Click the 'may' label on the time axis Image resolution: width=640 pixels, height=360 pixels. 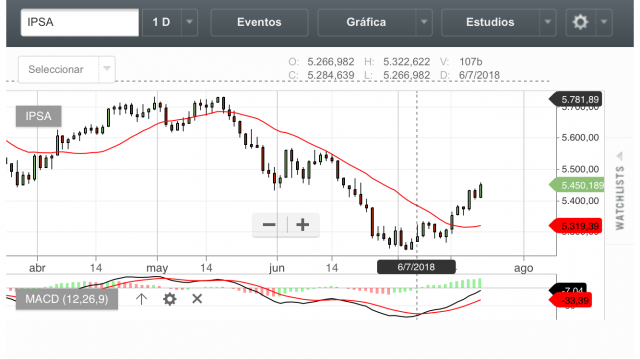pos(157,268)
